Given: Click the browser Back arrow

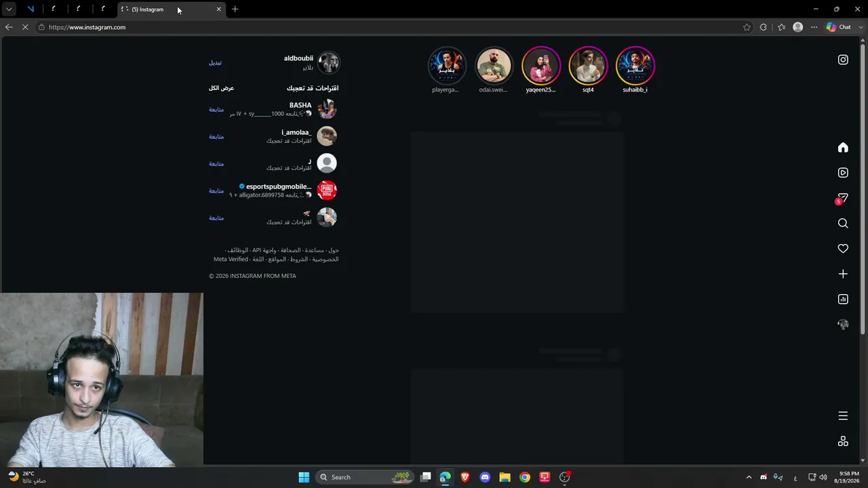Looking at the screenshot, I should (9, 27).
